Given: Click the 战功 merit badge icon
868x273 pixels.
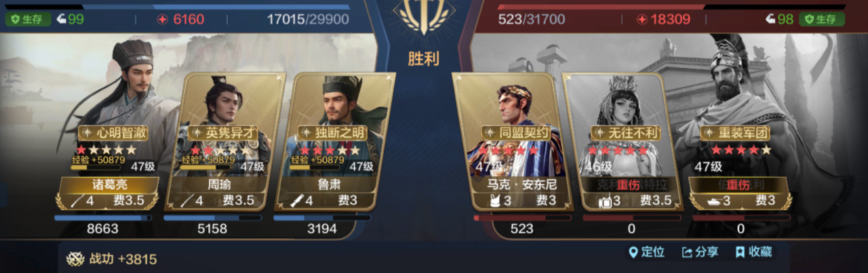Looking at the screenshot, I should pos(75,259).
